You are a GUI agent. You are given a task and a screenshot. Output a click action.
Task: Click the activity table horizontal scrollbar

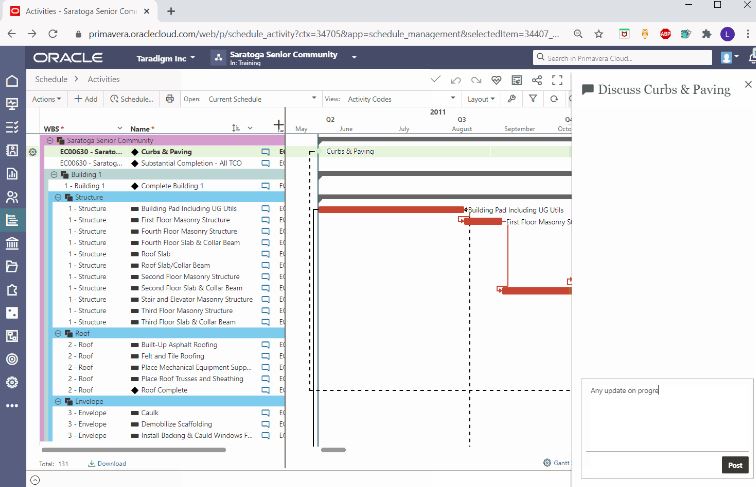click(x=134, y=450)
